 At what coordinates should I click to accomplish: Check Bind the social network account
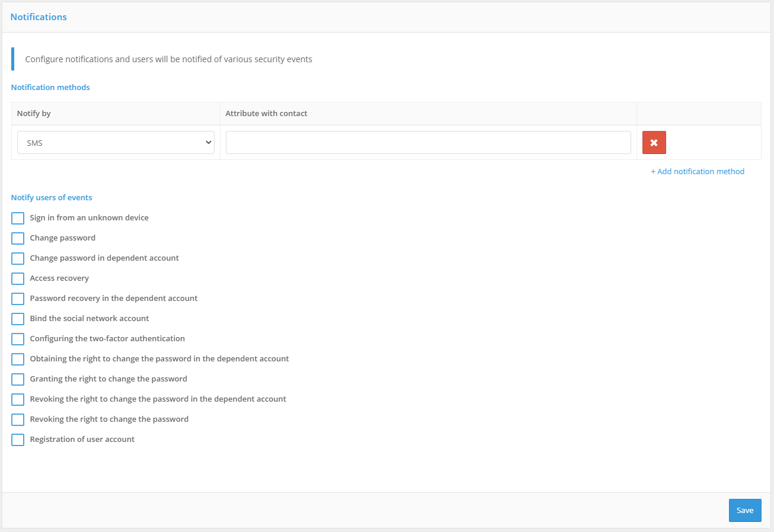pyautogui.click(x=18, y=319)
